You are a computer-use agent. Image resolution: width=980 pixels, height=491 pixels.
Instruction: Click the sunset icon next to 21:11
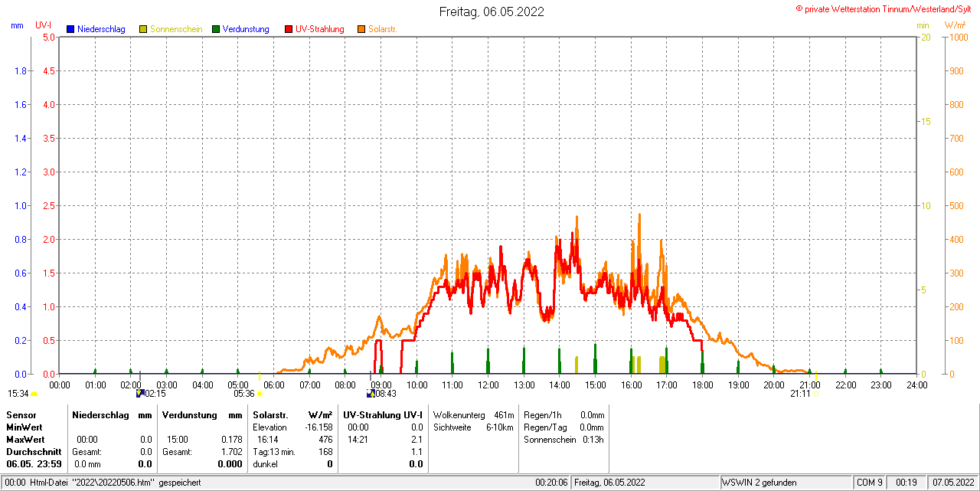pos(816,394)
